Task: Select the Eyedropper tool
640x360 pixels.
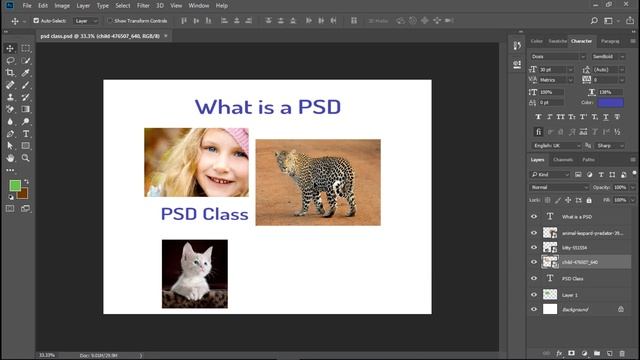Action: [x=25, y=73]
